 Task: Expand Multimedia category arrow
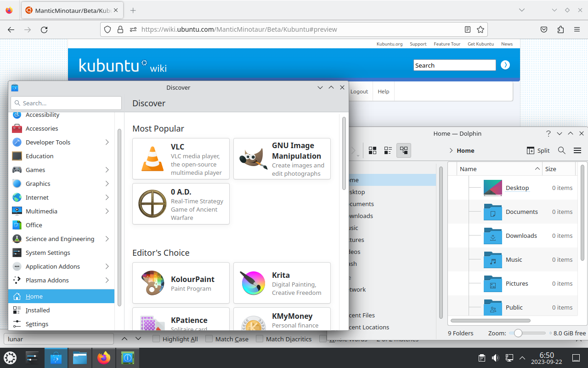107,211
